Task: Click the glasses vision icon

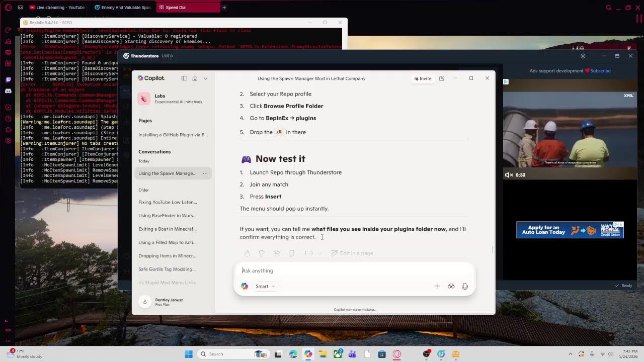Action: 451,287
